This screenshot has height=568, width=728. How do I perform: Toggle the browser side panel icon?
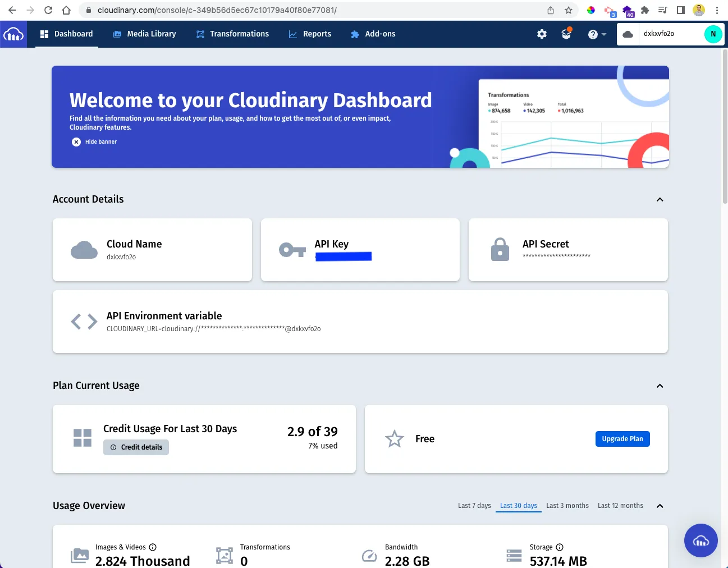coord(681,10)
